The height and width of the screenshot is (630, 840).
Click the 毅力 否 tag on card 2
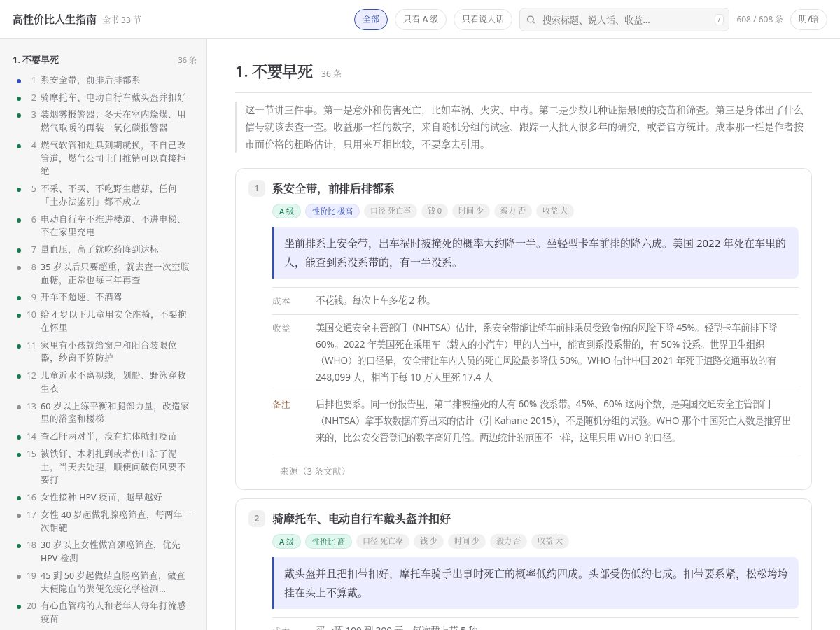[508, 541]
